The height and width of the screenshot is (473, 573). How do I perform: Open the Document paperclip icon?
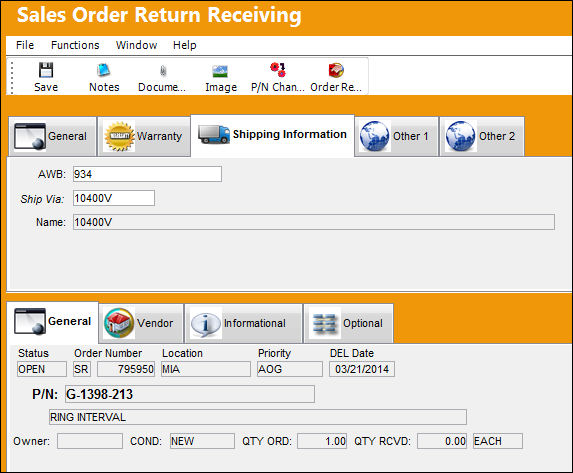(163, 70)
